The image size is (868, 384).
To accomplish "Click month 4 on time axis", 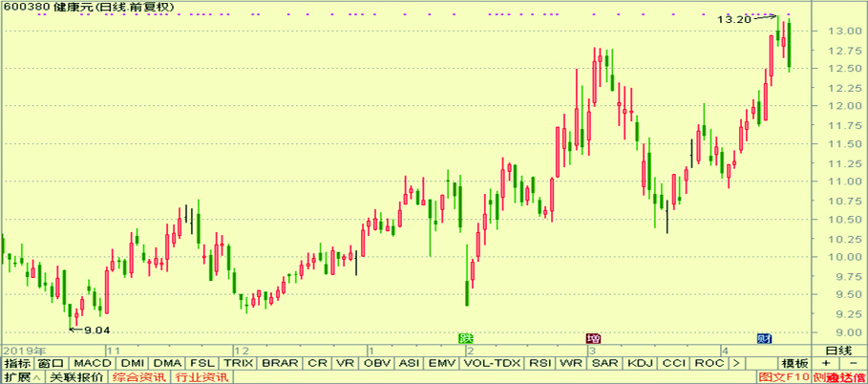I will (724, 351).
